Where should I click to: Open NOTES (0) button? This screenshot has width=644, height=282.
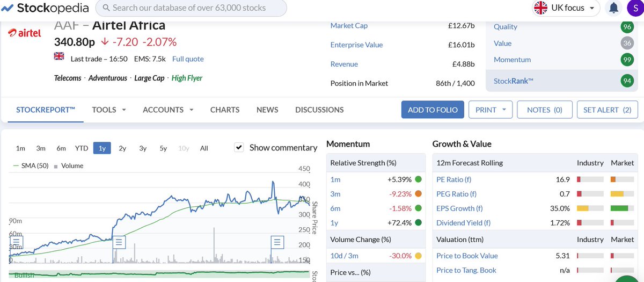[x=545, y=110]
